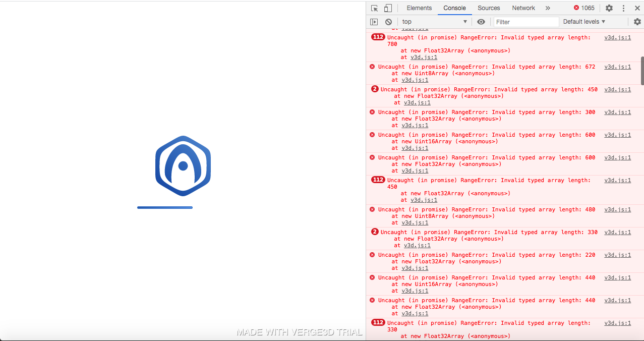Toggle the device toolbar icon

tap(388, 8)
